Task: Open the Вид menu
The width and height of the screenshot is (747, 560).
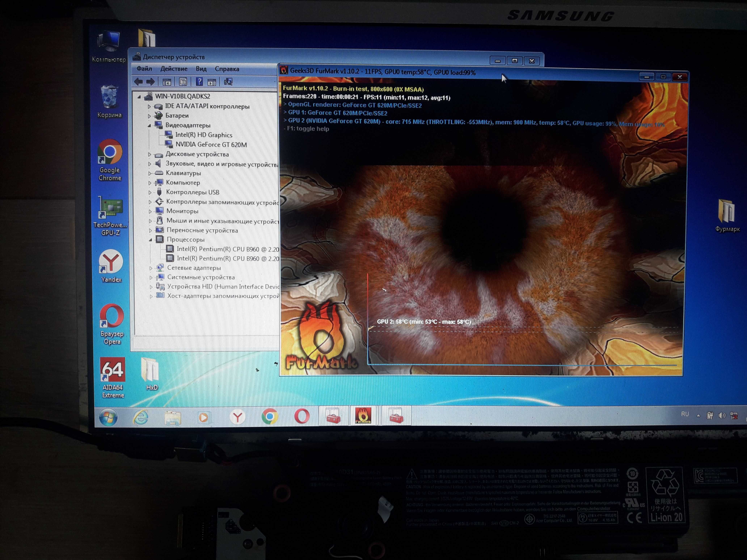Action: coord(201,69)
